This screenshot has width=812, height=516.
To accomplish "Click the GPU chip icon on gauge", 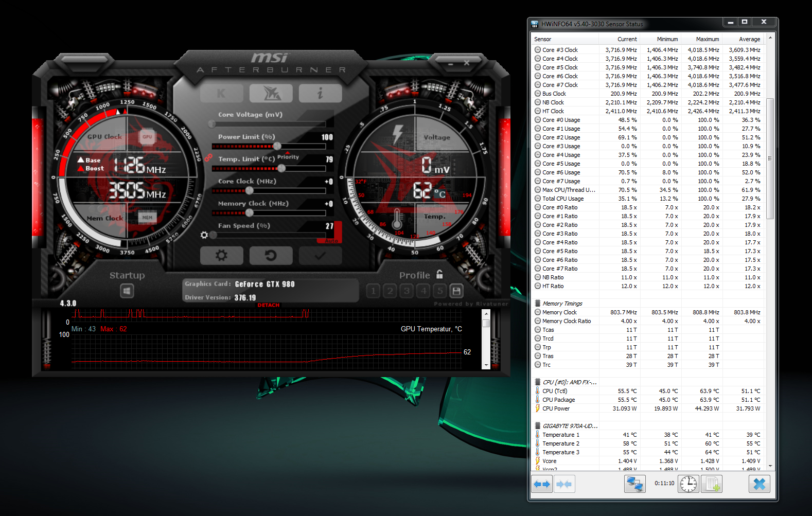I will coord(147,137).
